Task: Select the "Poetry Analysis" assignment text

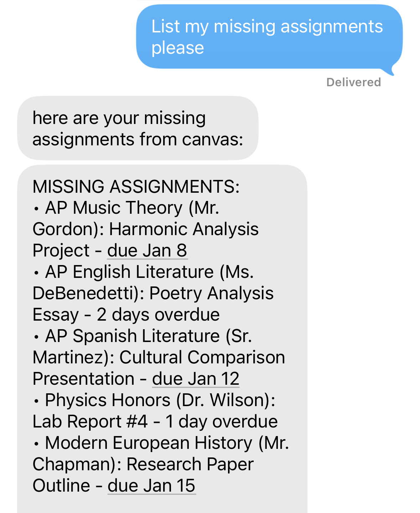Action: (x=211, y=293)
